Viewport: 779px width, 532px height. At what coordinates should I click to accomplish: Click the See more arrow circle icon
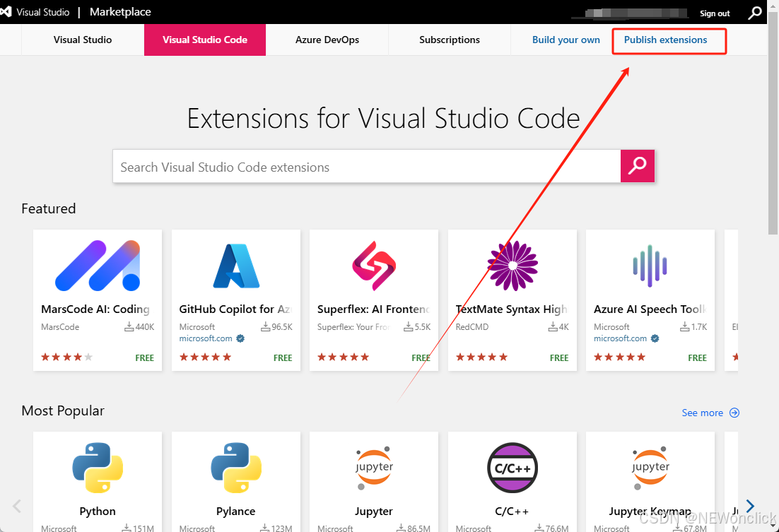click(734, 413)
